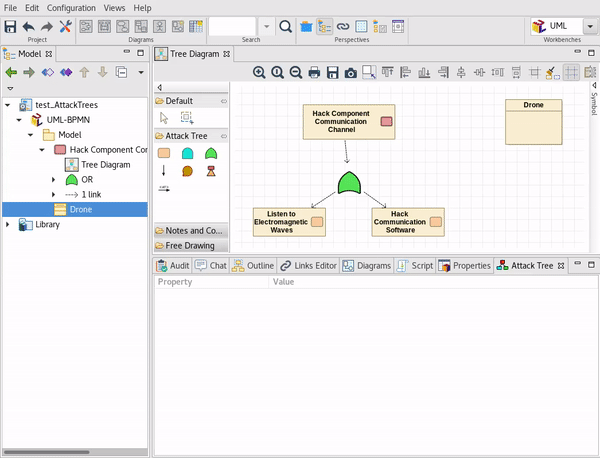Screen dimensions: 600x458
Task: Click the save project icon
Action: 10,26
